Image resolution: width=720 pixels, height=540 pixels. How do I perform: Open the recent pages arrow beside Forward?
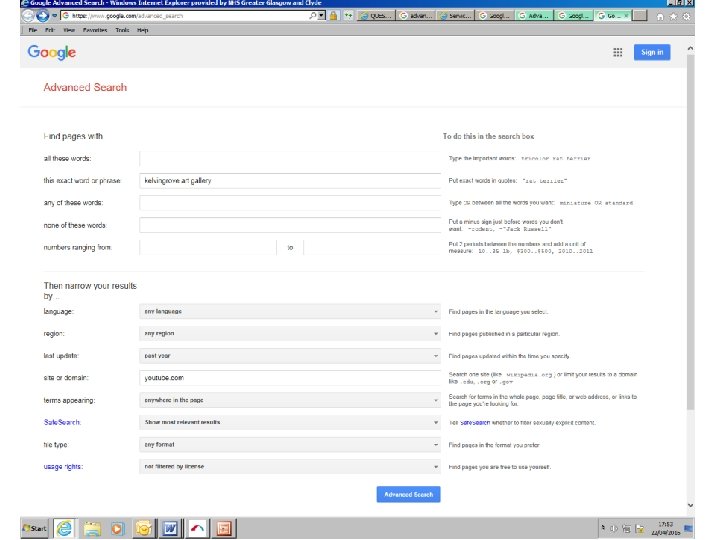pos(54,16)
